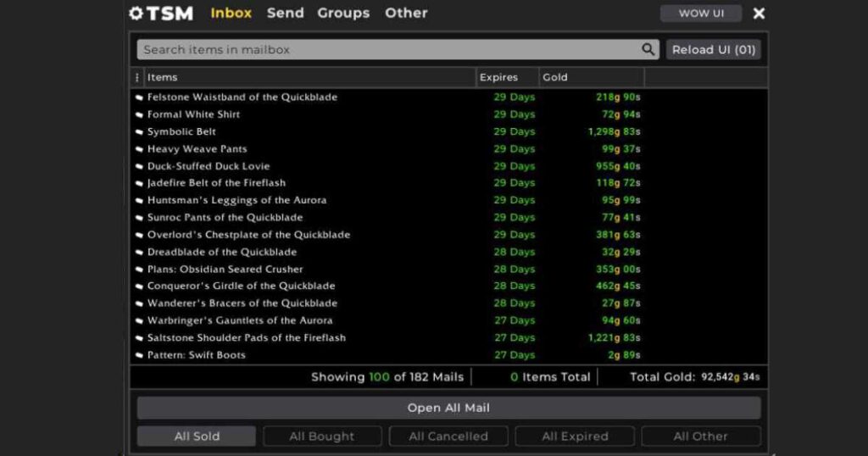Click the TSM gear logo icon
Viewport: 868px width, 456px height.
[136, 14]
